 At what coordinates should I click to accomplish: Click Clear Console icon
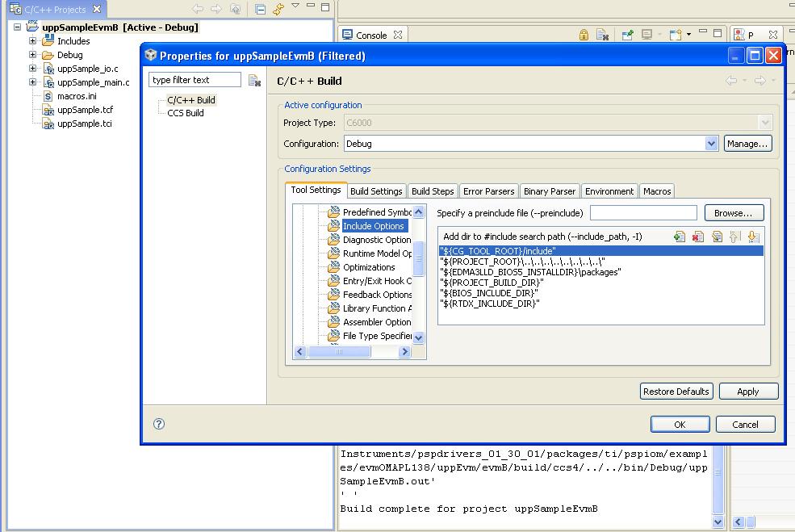(602, 35)
